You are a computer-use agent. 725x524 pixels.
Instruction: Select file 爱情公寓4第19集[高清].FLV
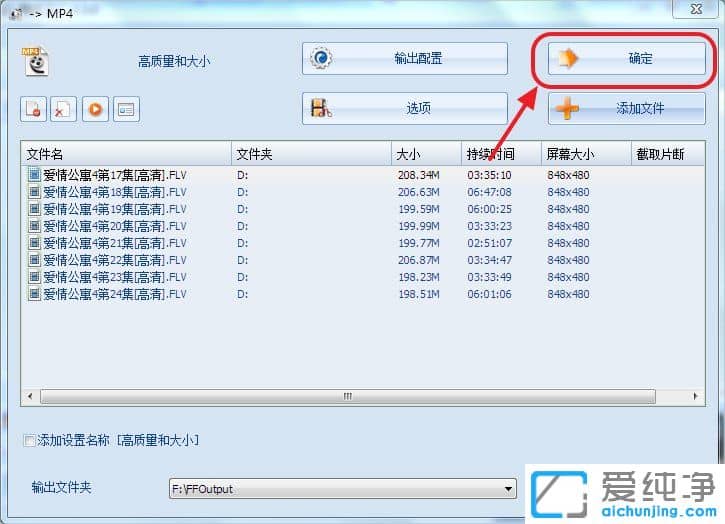coord(115,210)
